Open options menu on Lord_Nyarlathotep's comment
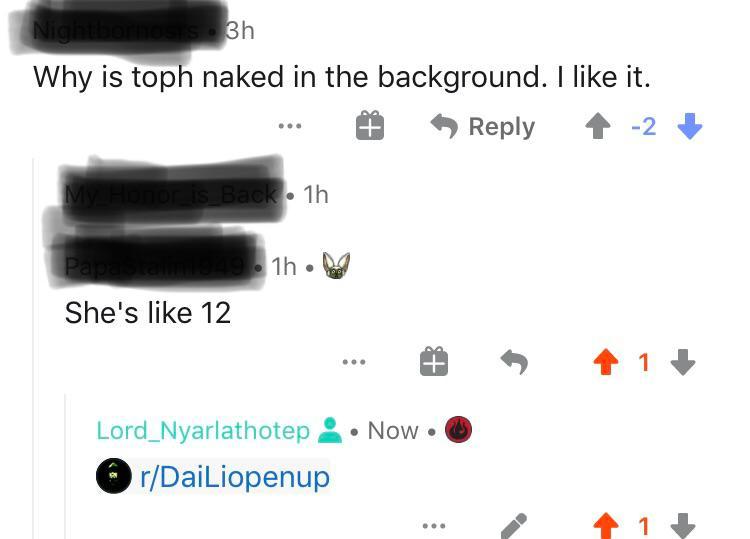 click(434, 526)
